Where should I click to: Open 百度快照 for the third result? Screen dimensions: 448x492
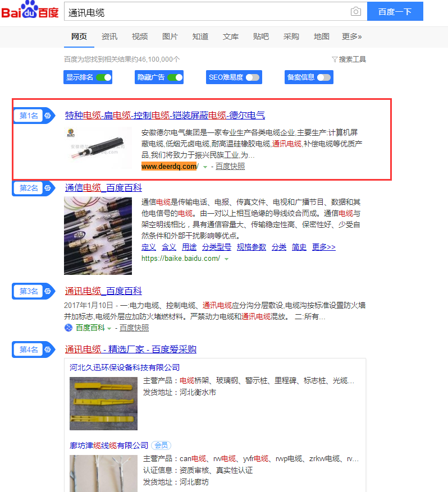click(134, 328)
